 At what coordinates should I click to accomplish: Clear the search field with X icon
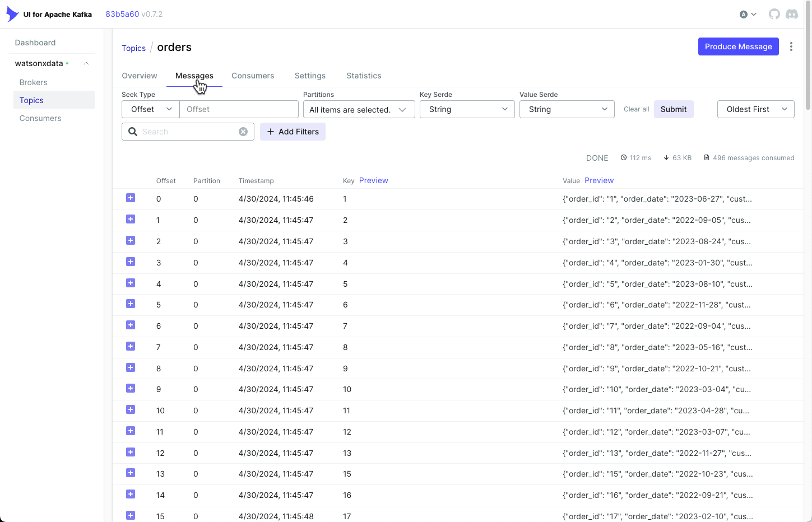pos(243,132)
